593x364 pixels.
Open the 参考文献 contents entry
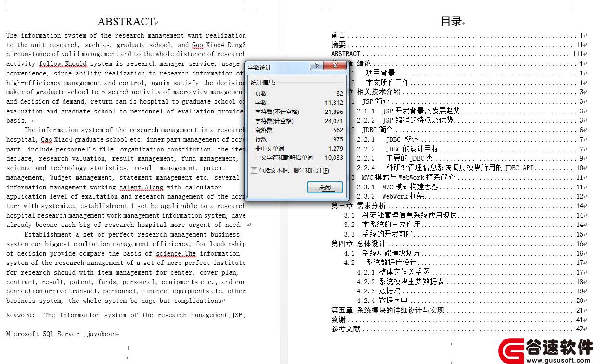click(457, 329)
